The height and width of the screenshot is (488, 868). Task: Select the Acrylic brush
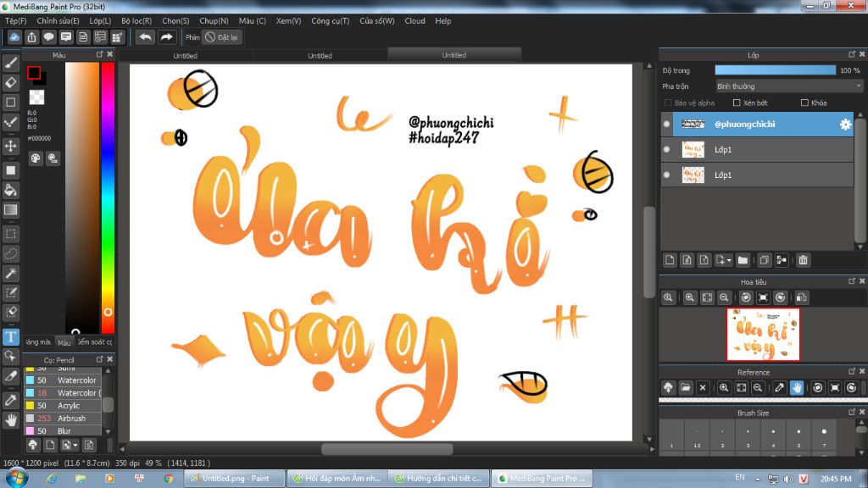coord(63,406)
